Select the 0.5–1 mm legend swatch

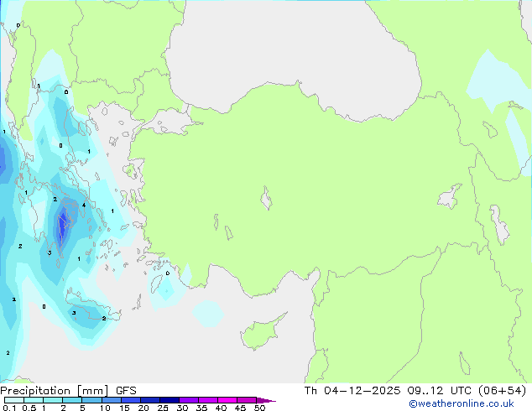(x=34, y=400)
